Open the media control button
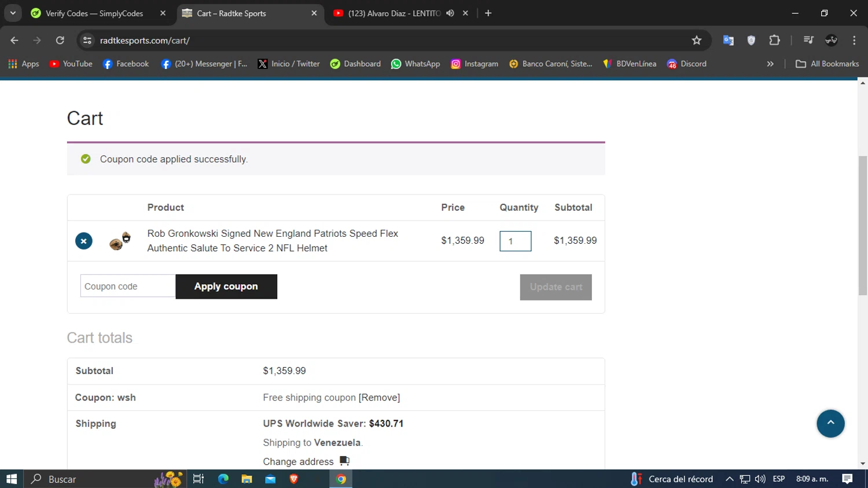The height and width of the screenshot is (488, 868). coord(808,40)
